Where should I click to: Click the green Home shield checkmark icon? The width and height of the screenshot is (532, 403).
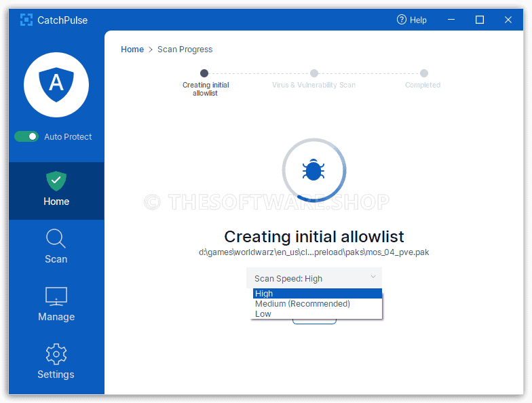56,180
